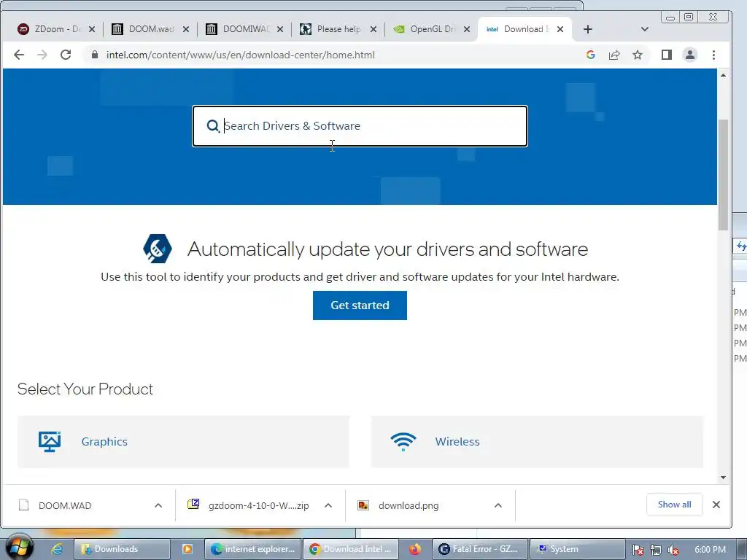Bookmark this page with star icon
The image size is (747, 560).
[638, 55]
